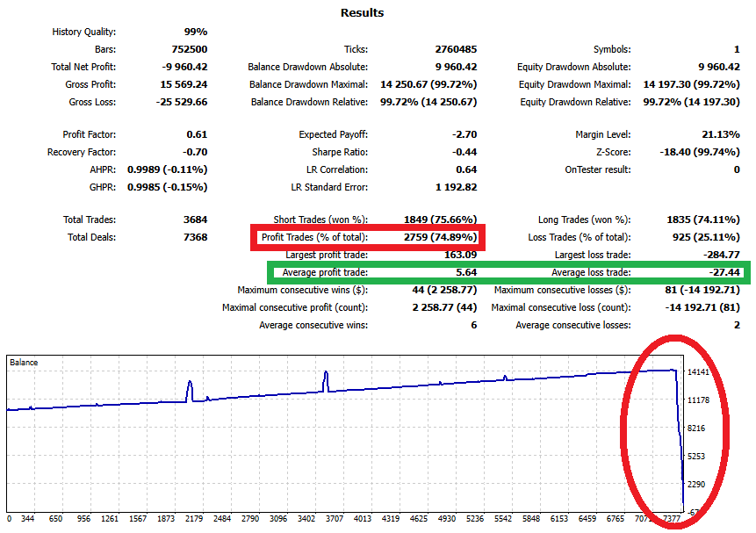Select the History Quality 99% value
The height and width of the screenshot is (533, 756).
pyautogui.click(x=190, y=32)
